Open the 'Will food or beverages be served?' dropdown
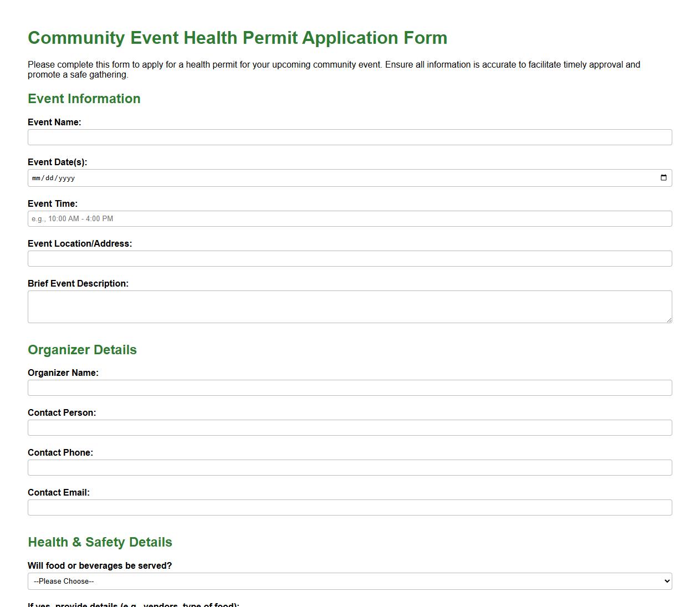This screenshot has height=607, width=700. pos(349,581)
